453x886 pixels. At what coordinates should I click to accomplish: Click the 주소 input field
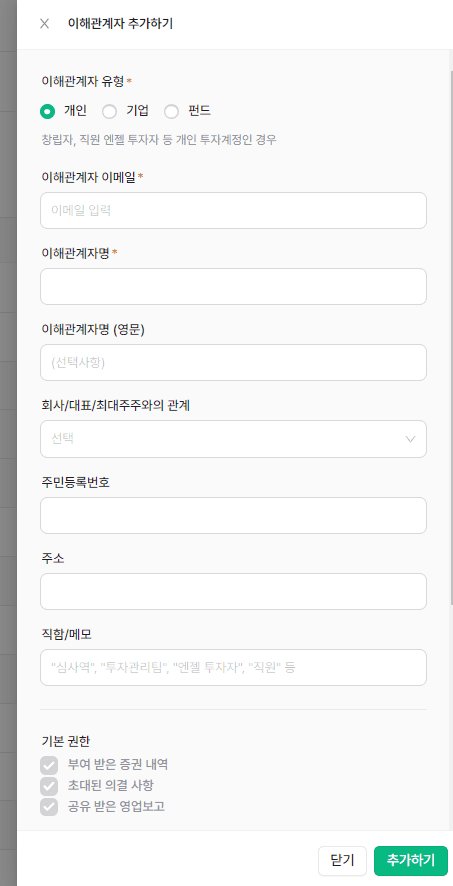(x=233, y=591)
